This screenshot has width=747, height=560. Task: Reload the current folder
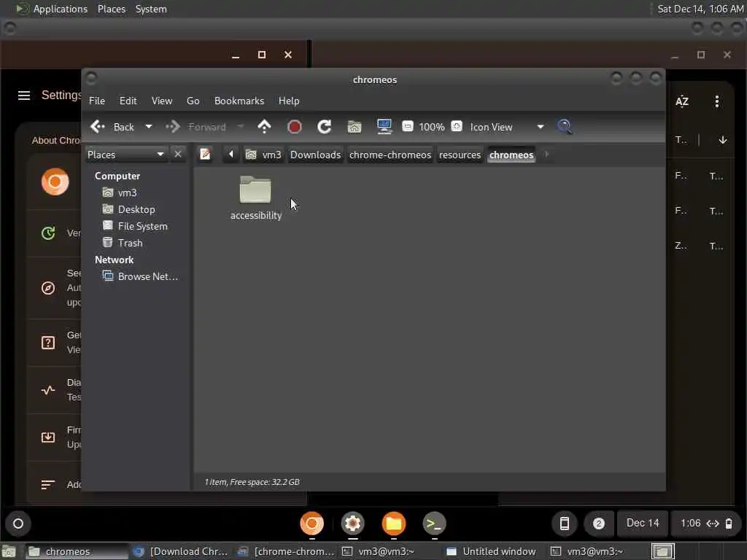(x=325, y=127)
